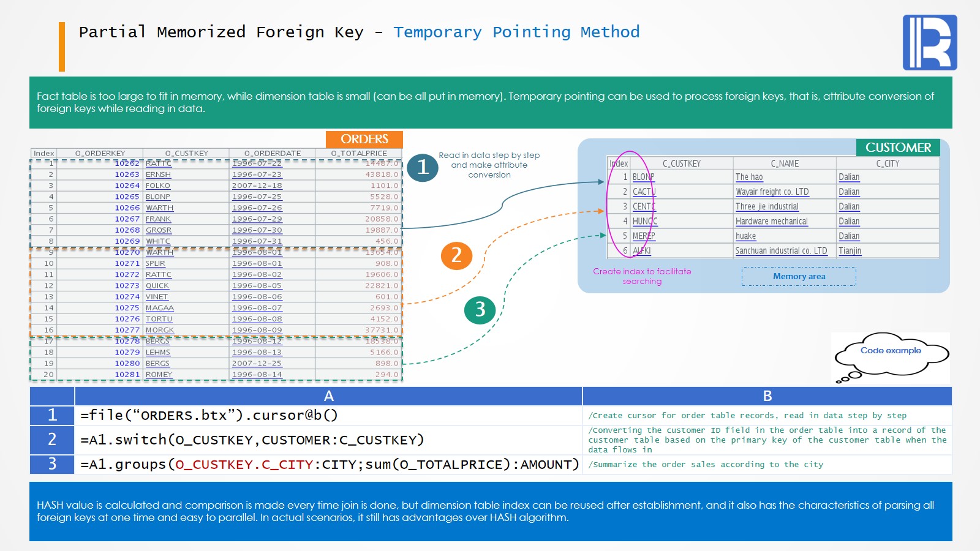Click column header B in code grid

767,396
